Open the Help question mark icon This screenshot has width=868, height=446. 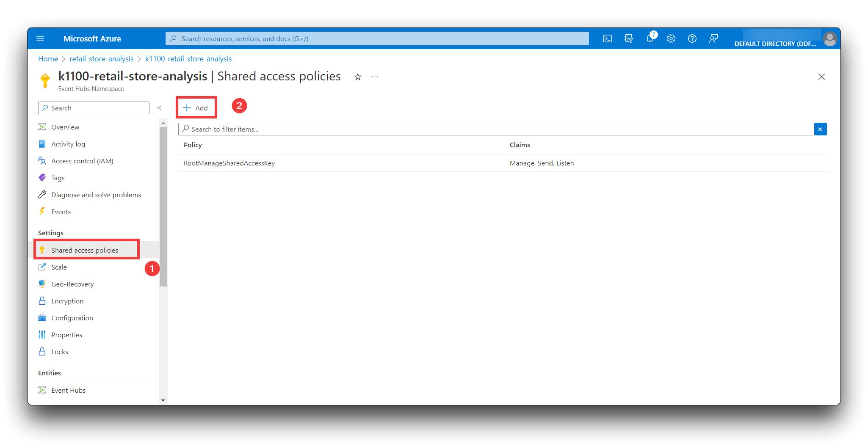click(692, 39)
